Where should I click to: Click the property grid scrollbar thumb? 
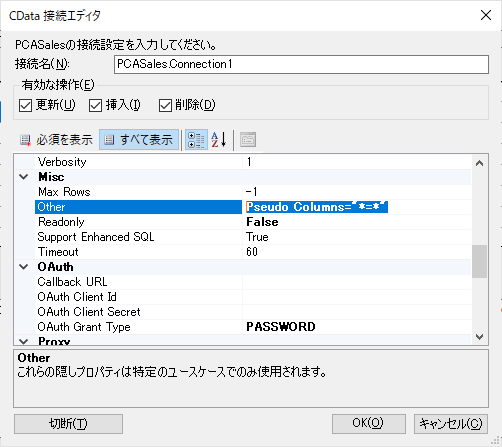tap(480, 261)
